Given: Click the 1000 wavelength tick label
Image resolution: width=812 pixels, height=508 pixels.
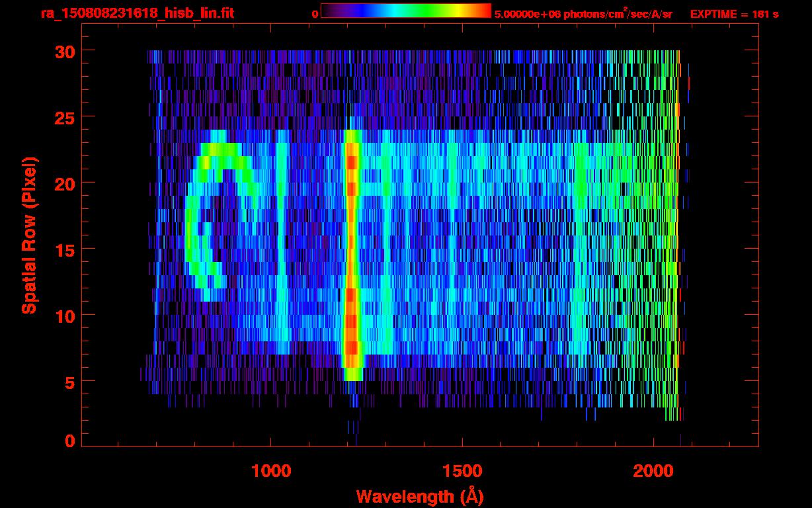Looking at the screenshot, I should pyautogui.click(x=271, y=471).
